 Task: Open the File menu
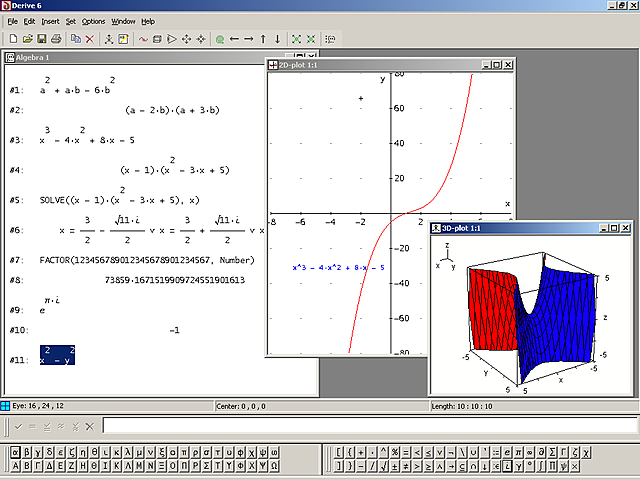pos(12,22)
